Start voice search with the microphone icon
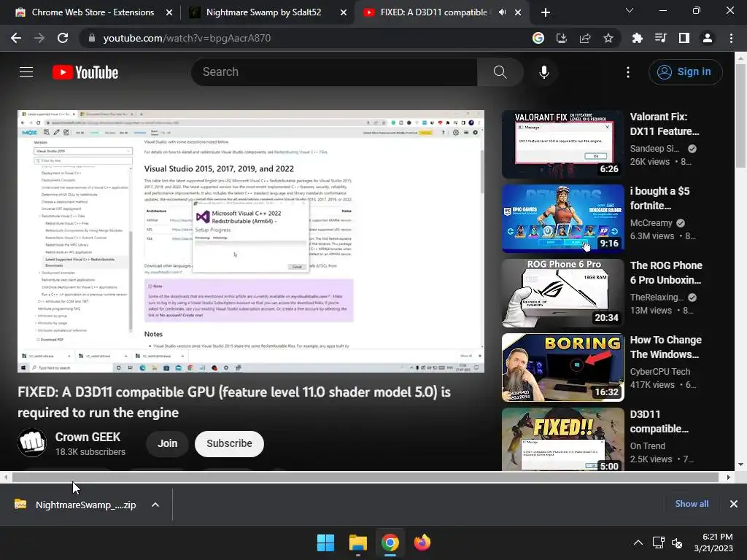Screen dimensions: 747x560 (x=543, y=72)
